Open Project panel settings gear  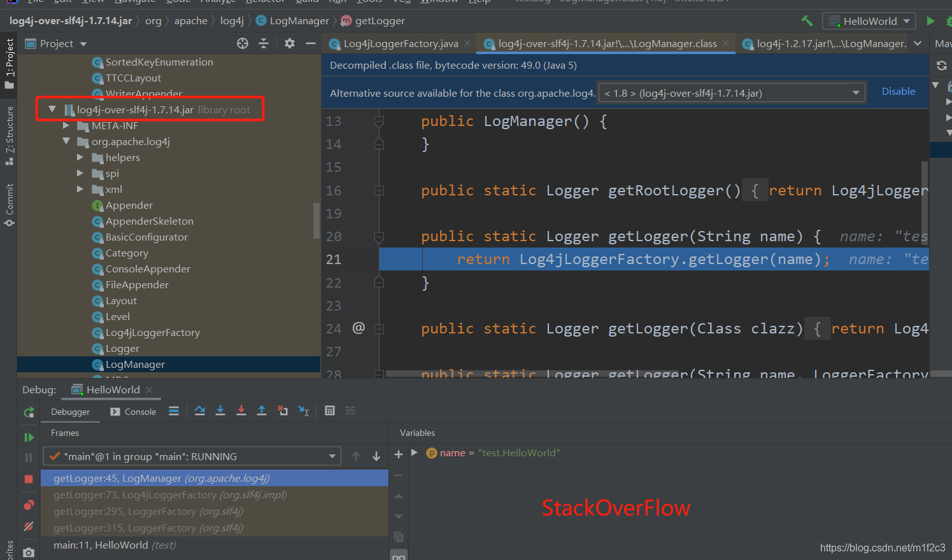(290, 43)
